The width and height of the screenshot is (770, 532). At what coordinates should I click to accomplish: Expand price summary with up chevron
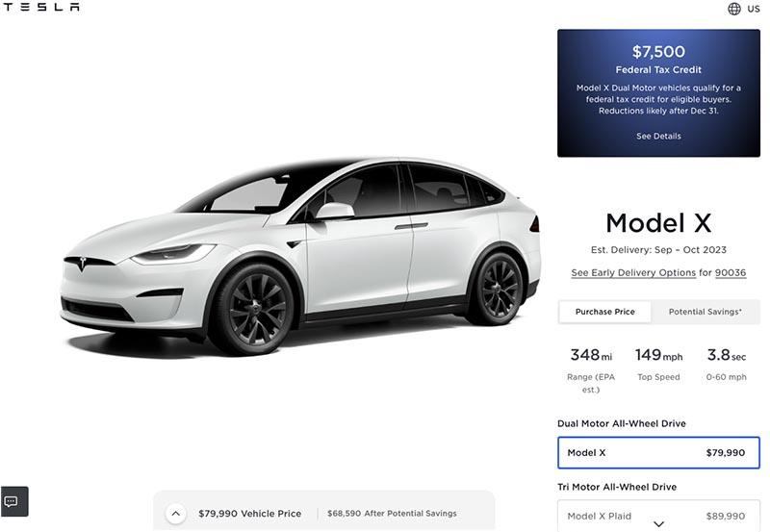point(176,514)
